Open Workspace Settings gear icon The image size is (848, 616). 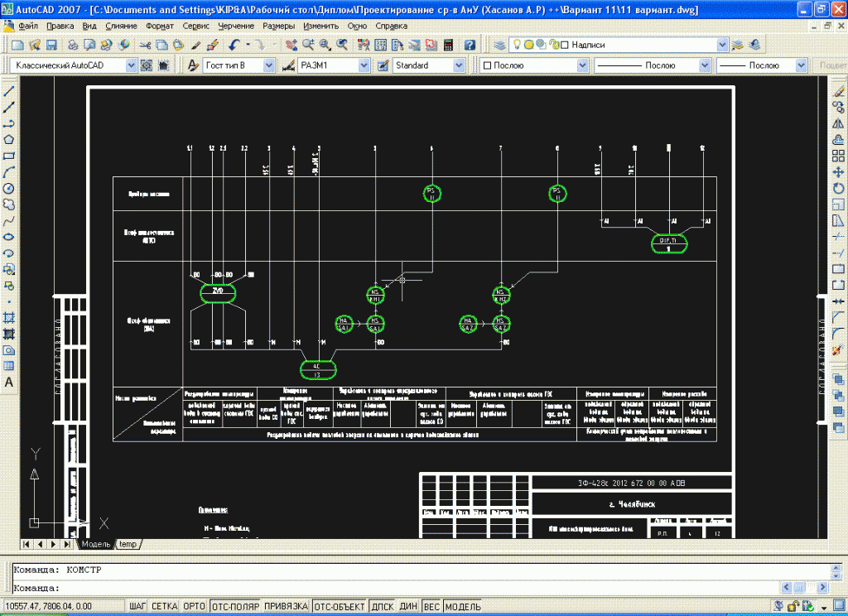(147, 65)
